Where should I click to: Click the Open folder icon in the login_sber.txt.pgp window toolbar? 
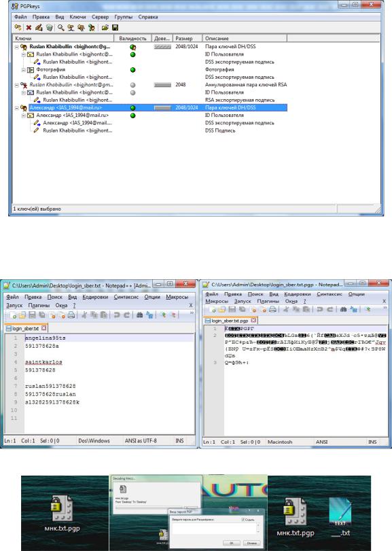click(222, 309)
